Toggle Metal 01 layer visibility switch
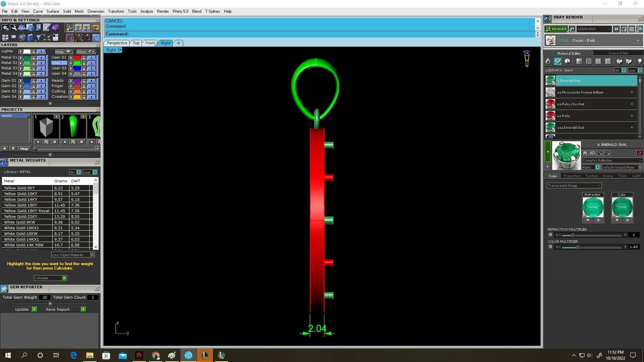This screenshot has width=644, height=362. pos(41,58)
